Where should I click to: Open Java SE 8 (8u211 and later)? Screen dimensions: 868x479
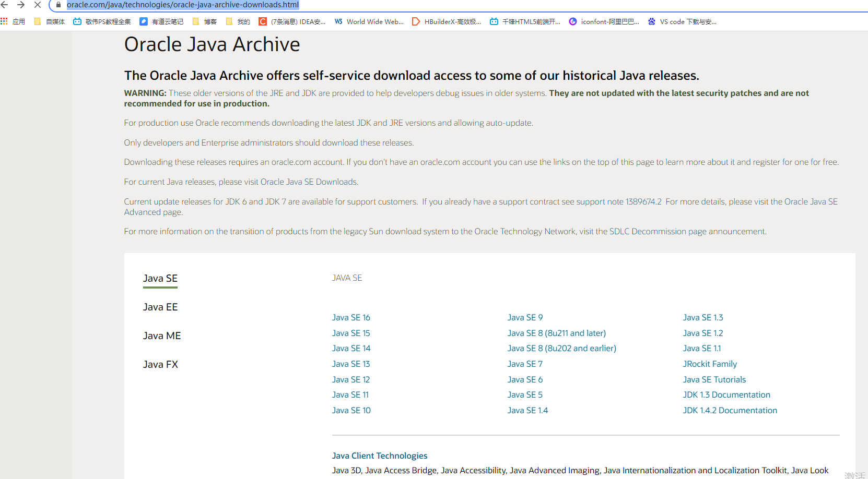tap(557, 333)
